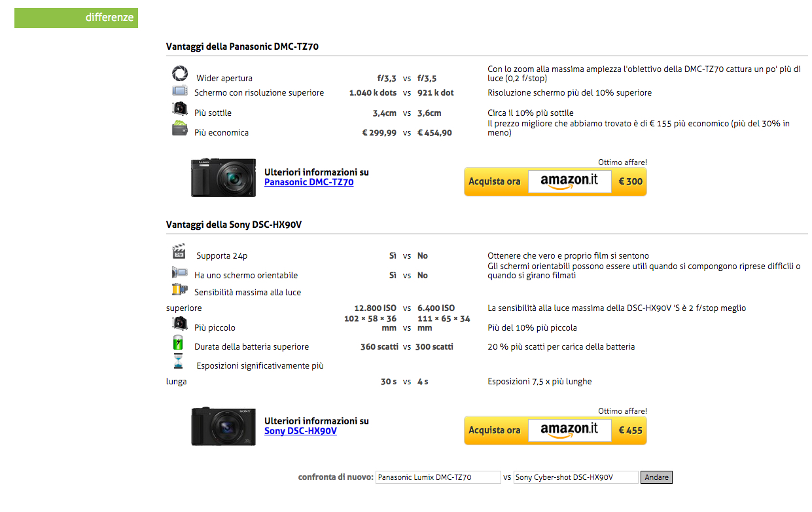812x512 pixels.
Task: Click the film roll sensitivity icon
Action: coord(179,289)
